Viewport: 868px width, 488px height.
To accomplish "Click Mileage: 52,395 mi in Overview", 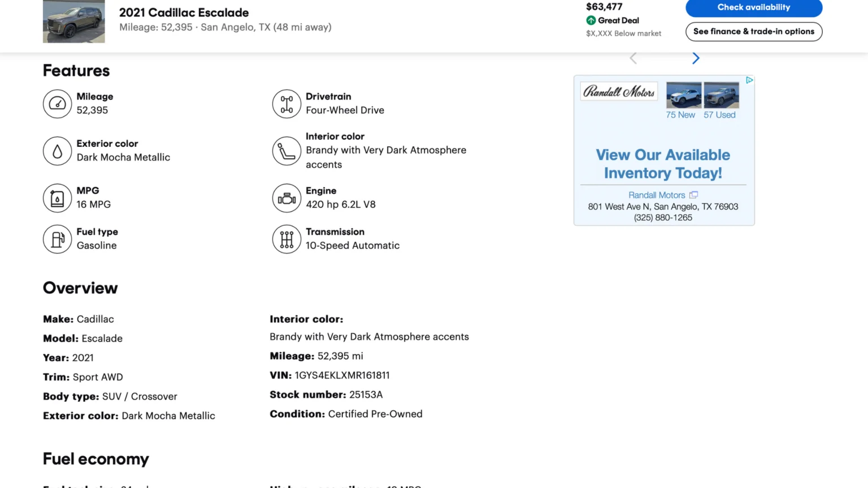I will tap(316, 356).
